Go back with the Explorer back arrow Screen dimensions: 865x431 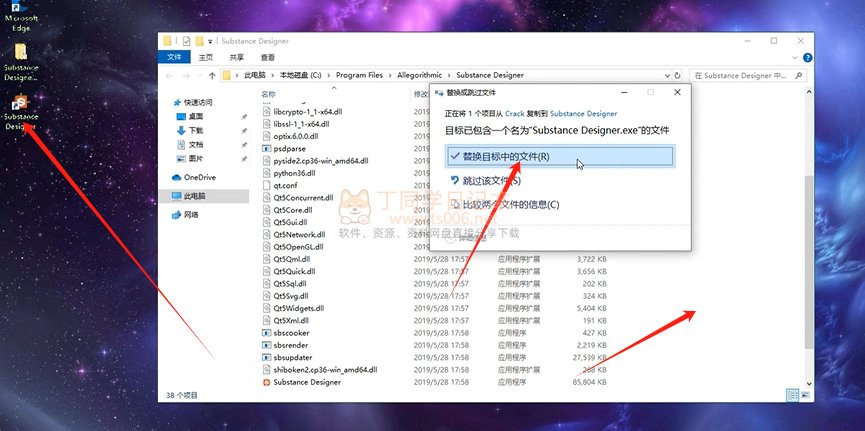click(169, 76)
